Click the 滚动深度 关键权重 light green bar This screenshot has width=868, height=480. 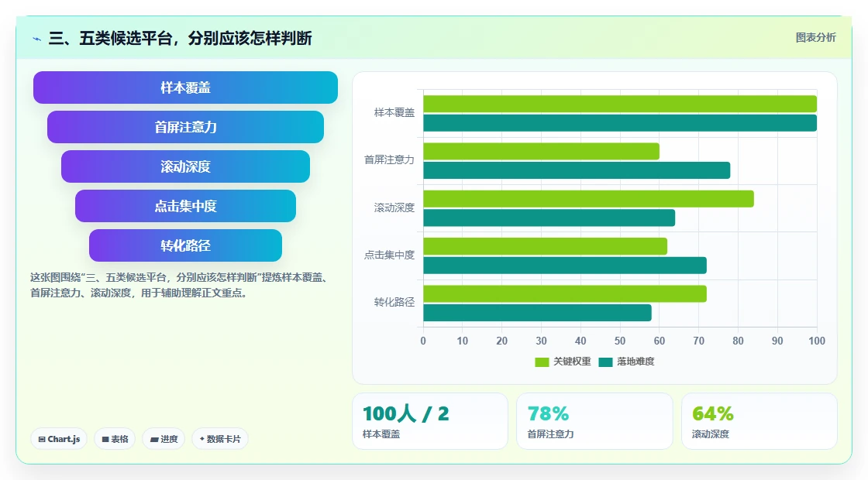pyautogui.click(x=588, y=199)
